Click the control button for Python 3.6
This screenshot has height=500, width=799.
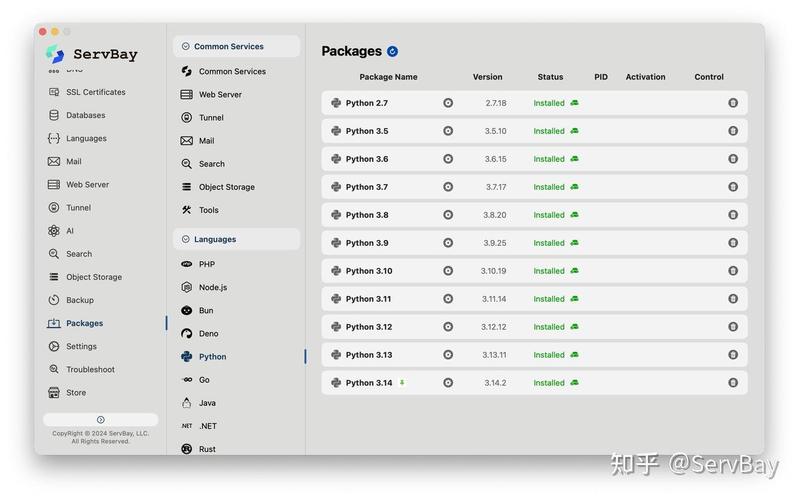tap(733, 159)
